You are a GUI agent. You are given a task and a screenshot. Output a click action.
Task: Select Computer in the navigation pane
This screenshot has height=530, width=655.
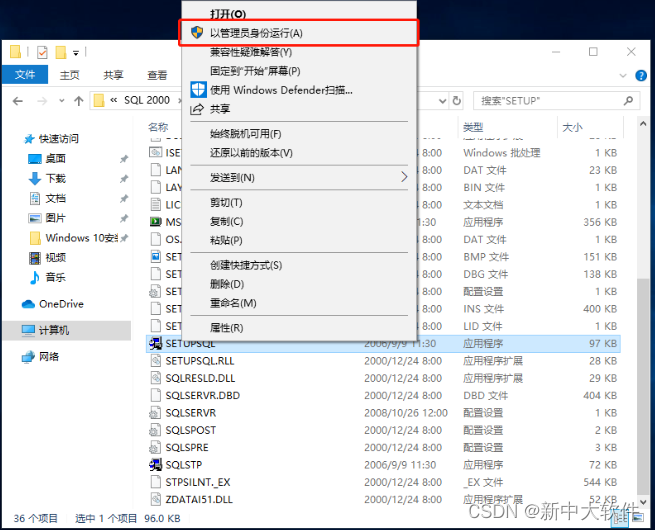point(53,330)
